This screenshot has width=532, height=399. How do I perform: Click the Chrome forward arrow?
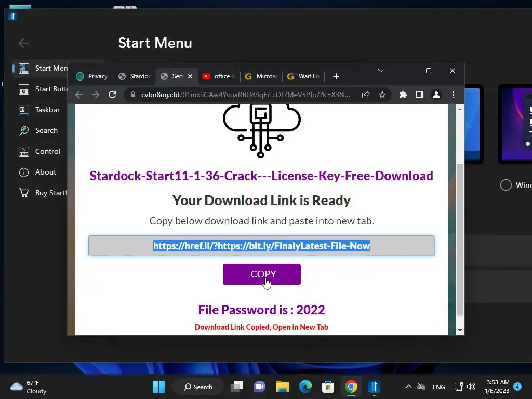96,95
